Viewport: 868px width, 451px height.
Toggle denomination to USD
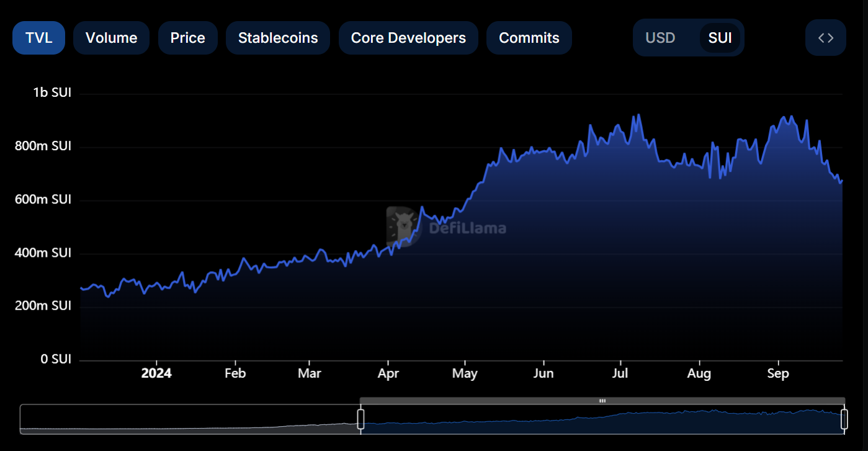660,38
